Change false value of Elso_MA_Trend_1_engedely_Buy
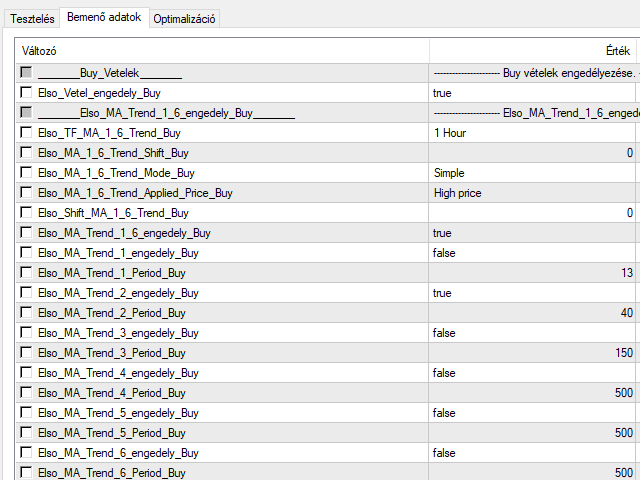The width and height of the screenshot is (640, 480). tap(532, 253)
